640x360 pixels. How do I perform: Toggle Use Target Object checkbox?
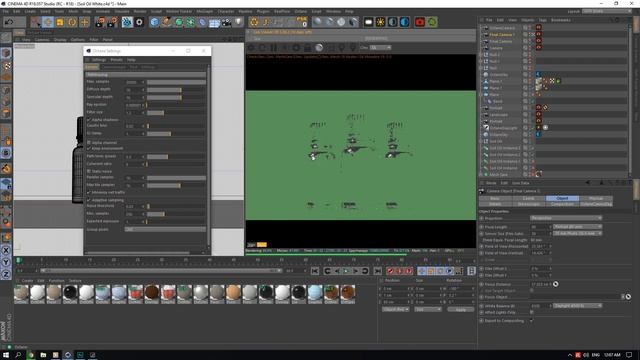click(x=531, y=290)
